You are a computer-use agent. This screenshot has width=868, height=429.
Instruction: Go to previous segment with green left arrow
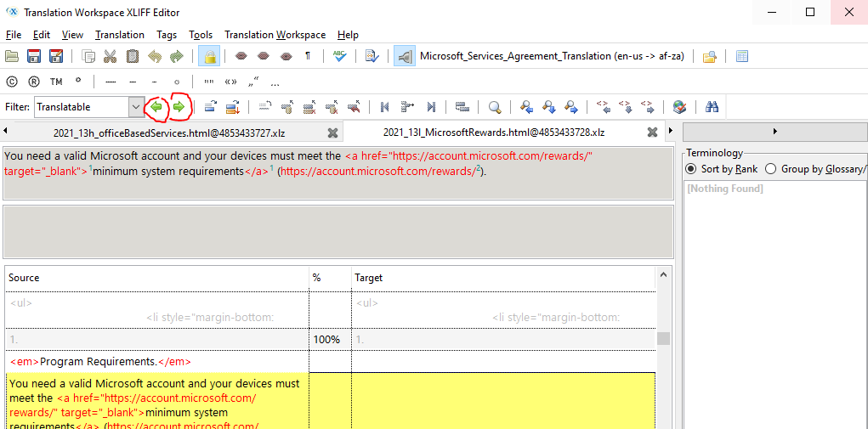(x=156, y=107)
